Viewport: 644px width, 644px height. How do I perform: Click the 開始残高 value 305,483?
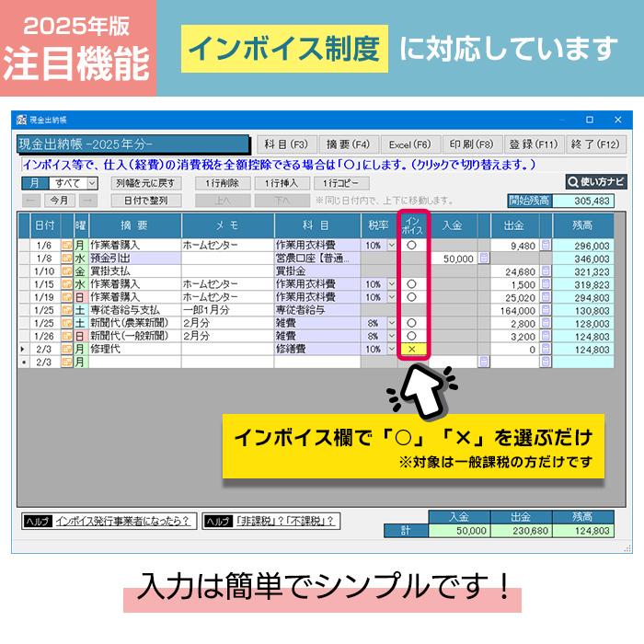pos(583,201)
